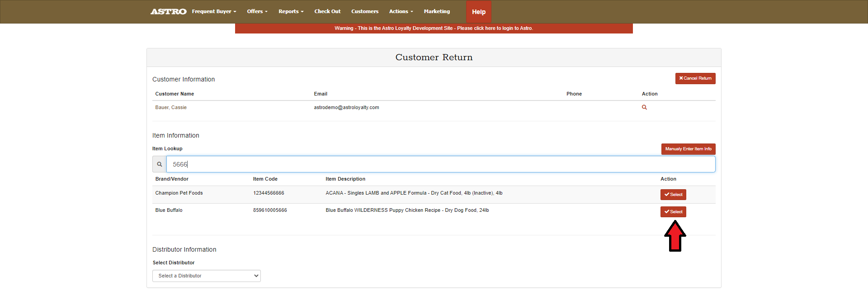The width and height of the screenshot is (868, 301).
Task: Cancel the return
Action: 695,78
